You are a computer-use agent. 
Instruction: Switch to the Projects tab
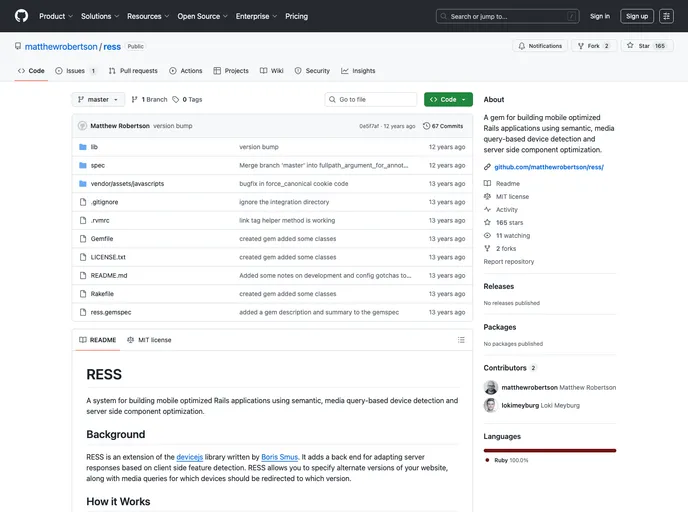tap(231, 71)
